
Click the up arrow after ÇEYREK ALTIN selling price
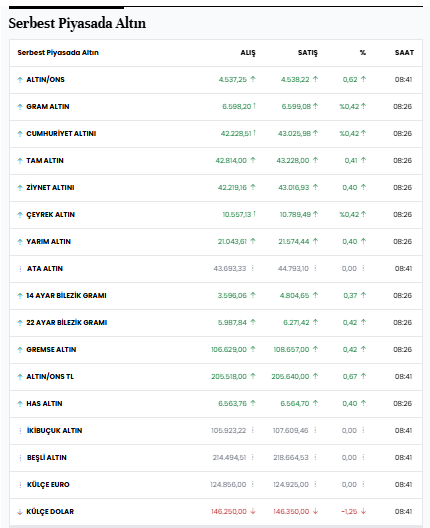coord(315,214)
